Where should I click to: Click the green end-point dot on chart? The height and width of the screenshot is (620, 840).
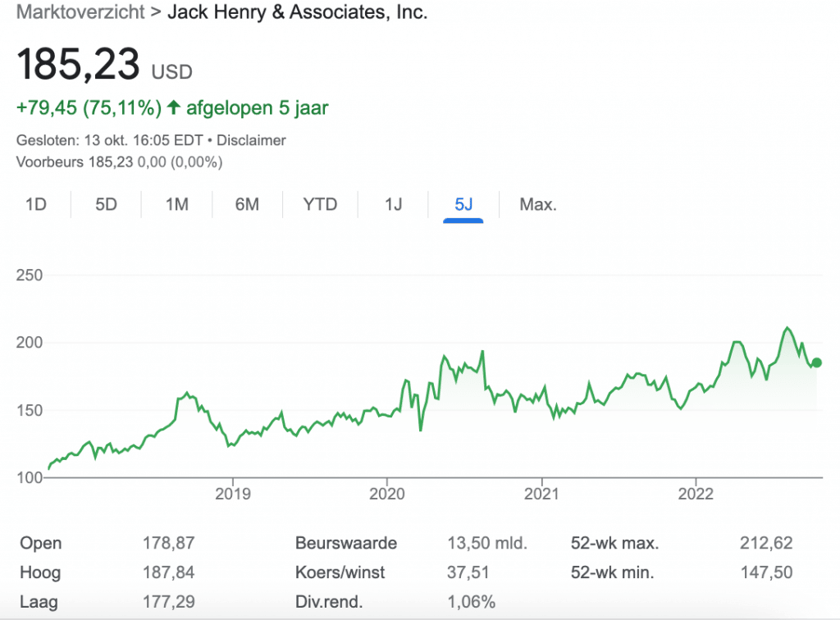click(x=816, y=363)
